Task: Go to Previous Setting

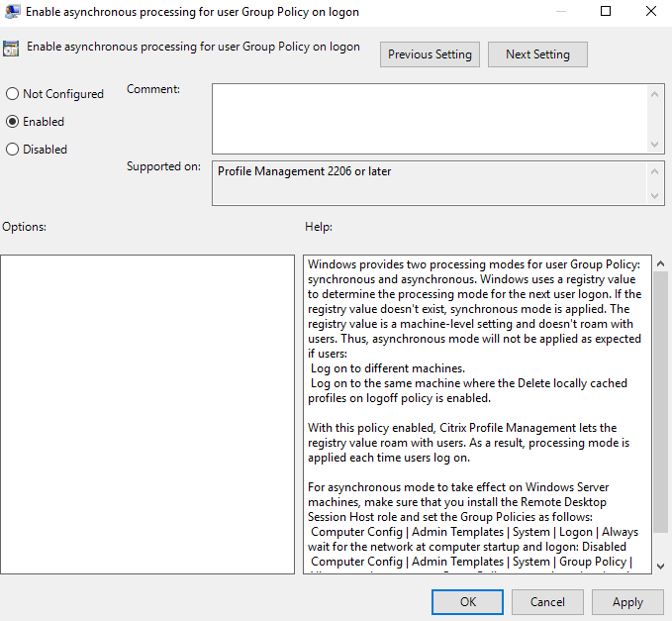Action: (430, 54)
